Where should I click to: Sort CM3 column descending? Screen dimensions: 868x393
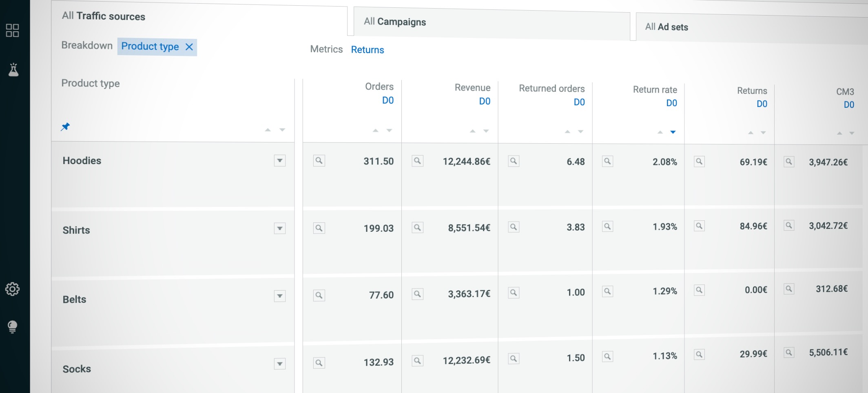[852, 133]
